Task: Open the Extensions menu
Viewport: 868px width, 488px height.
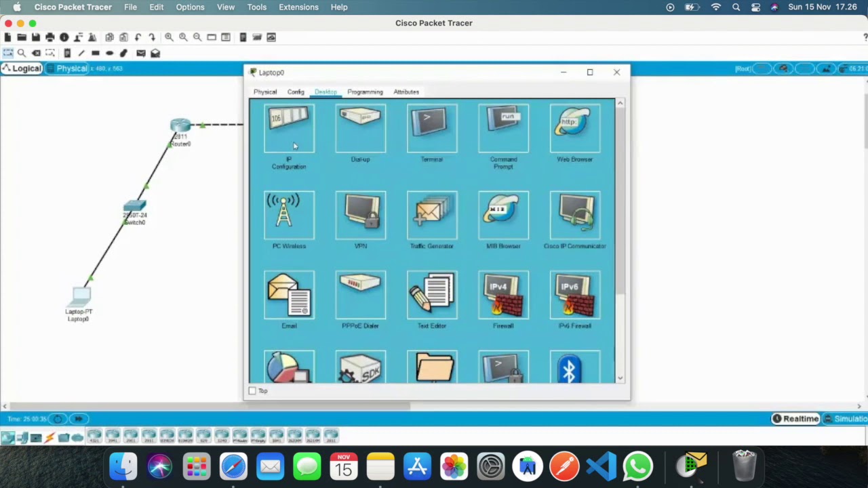Action: 298,7
